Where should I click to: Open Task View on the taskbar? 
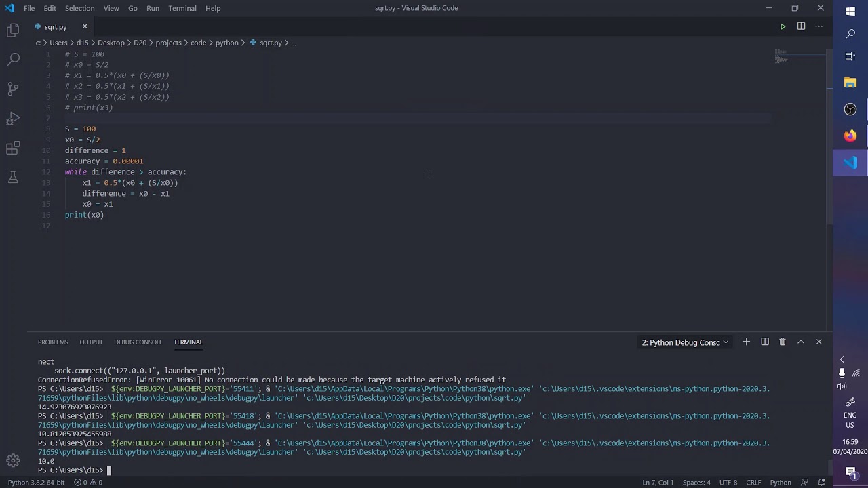point(850,56)
